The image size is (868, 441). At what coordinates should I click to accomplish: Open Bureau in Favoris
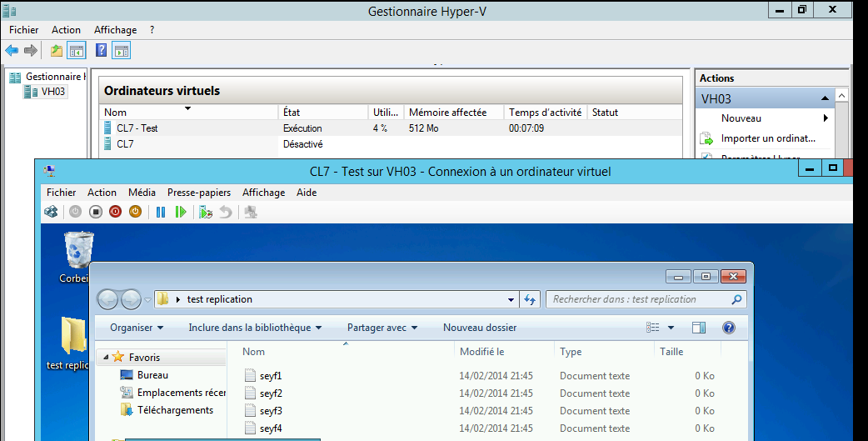coord(144,375)
